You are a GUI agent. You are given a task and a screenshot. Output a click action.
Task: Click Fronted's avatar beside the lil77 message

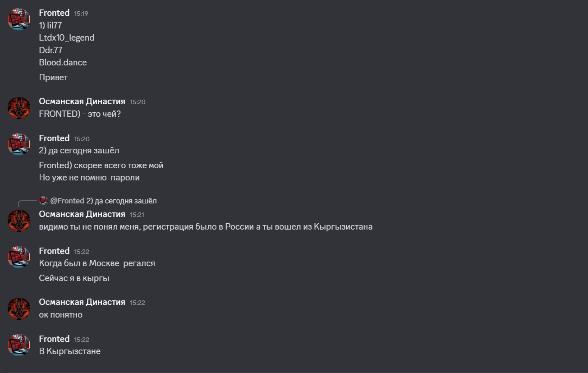click(19, 19)
